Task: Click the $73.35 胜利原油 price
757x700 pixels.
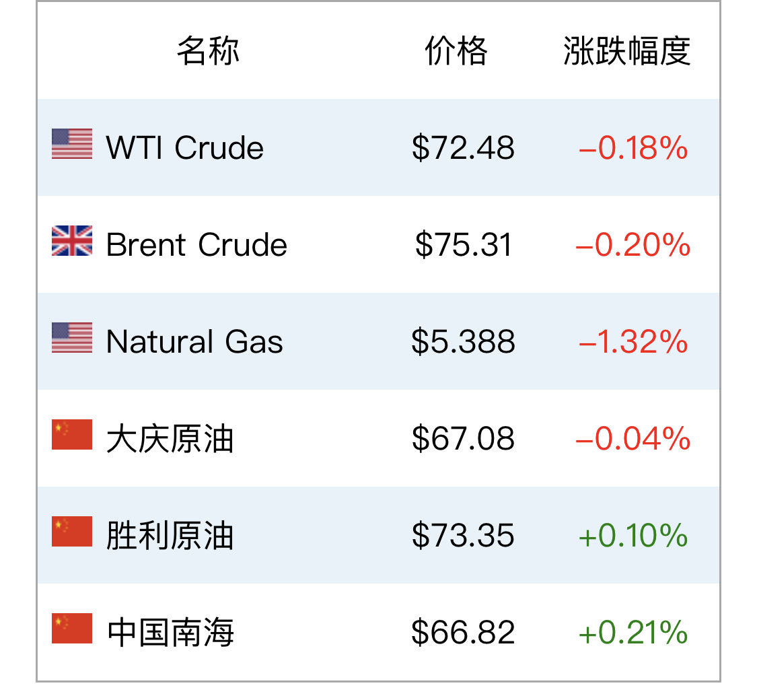Action: [x=463, y=536]
